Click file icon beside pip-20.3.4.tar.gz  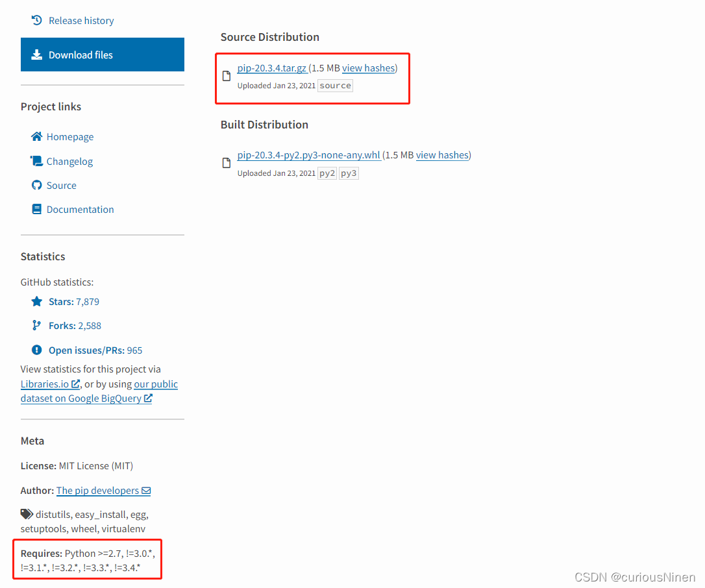coord(227,76)
